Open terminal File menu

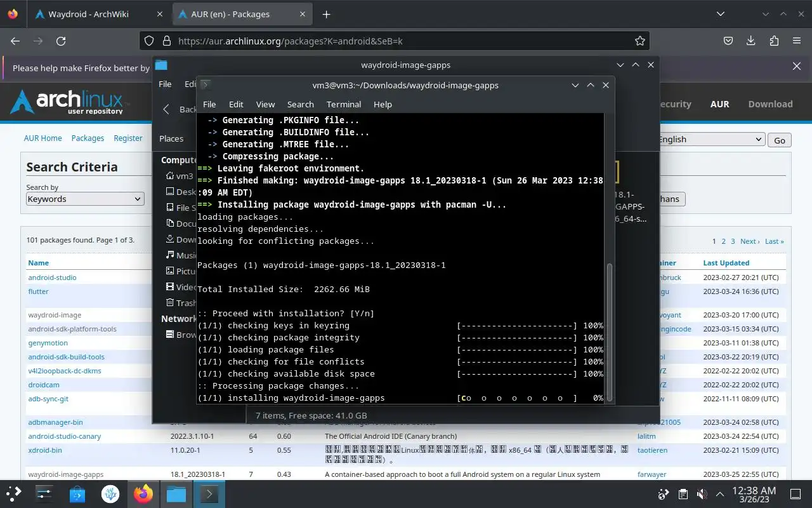pos(209,104)
